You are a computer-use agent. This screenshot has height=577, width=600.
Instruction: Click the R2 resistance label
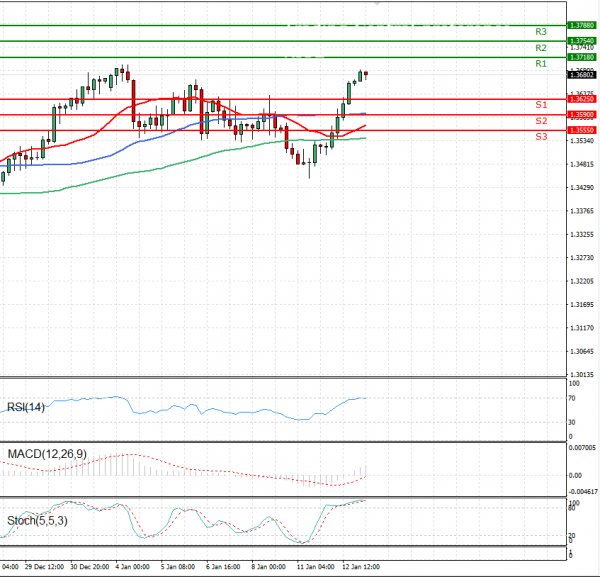click(x=540, y=48)
